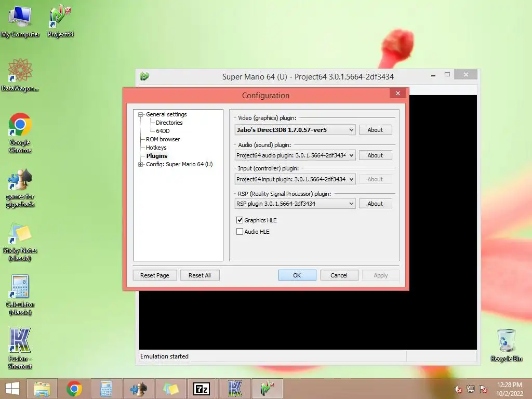Uncheck the Graphics HLE checkbox

(240, 220)
